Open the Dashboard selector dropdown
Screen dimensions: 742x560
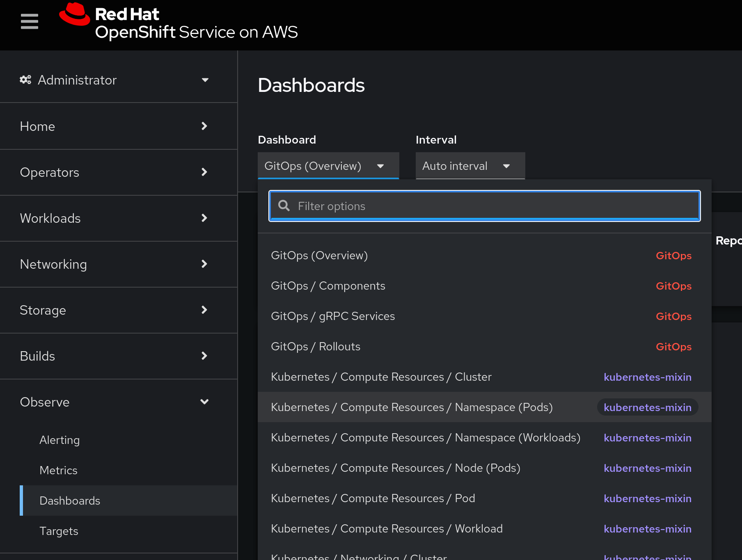tap(328, 166)
